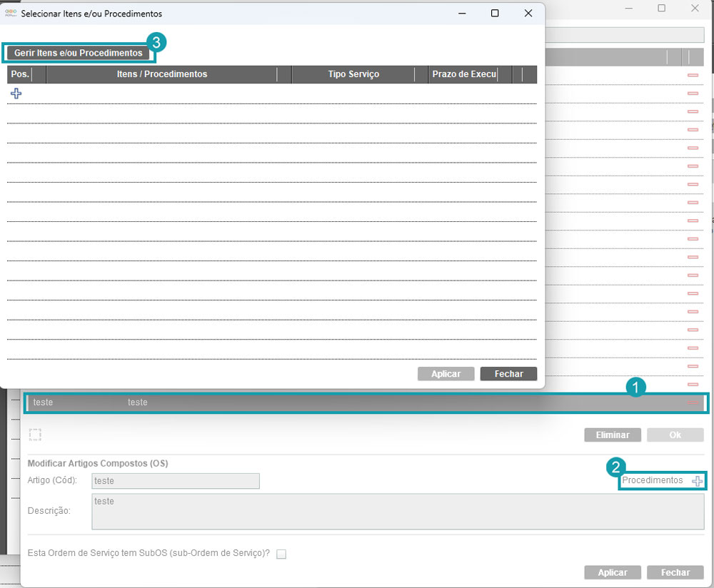Click the app icon in Selecionar Itens title bar
The height and width of the screenshot is (588, 714).
11,14
